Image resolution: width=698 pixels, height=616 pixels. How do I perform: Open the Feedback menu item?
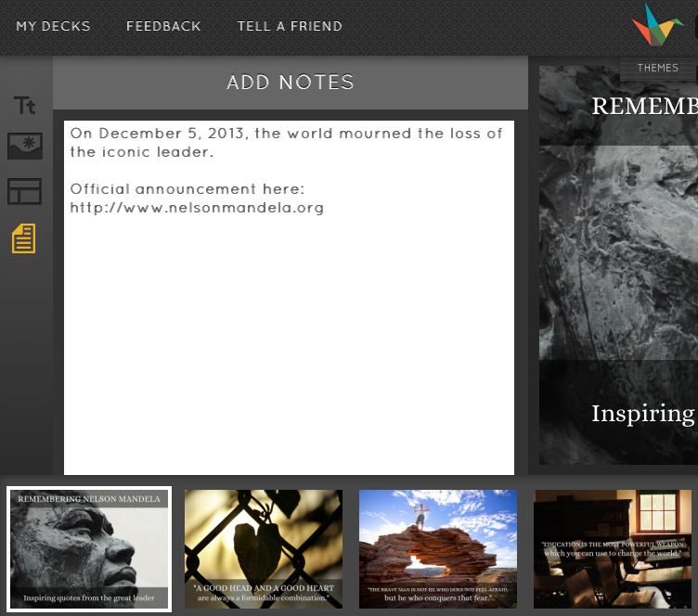point(163,26)
